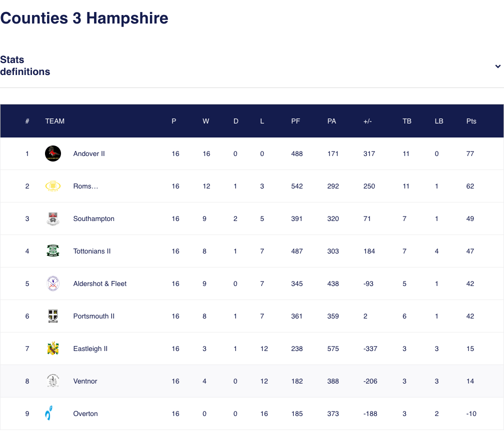Click the Counties 3 Hampshire title

(x=84, y=18)
